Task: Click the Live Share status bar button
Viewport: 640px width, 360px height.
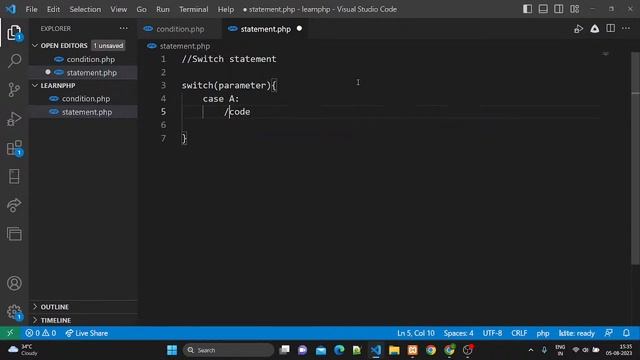Action: point(87,333)
